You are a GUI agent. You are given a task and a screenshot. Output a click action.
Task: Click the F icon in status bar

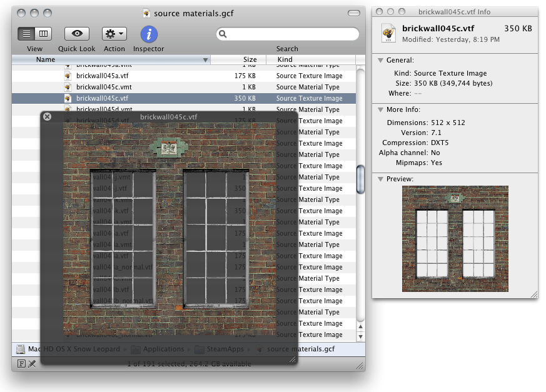coord(21,364)
